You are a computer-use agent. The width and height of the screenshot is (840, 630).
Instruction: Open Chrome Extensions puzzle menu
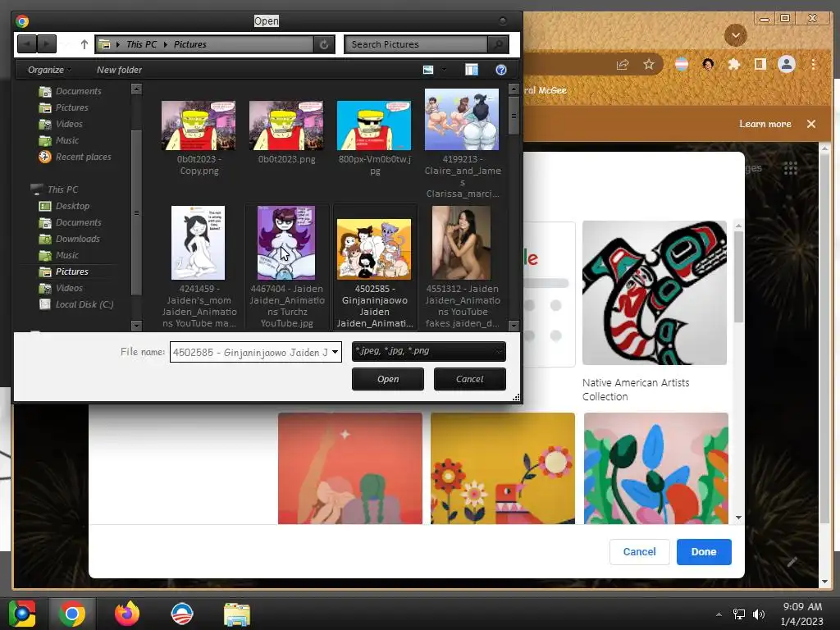point(734,65)
